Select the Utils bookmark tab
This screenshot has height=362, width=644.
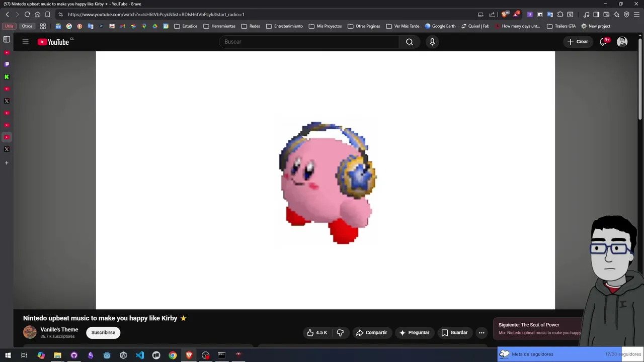pyautogui.click(x=9, y=26)
